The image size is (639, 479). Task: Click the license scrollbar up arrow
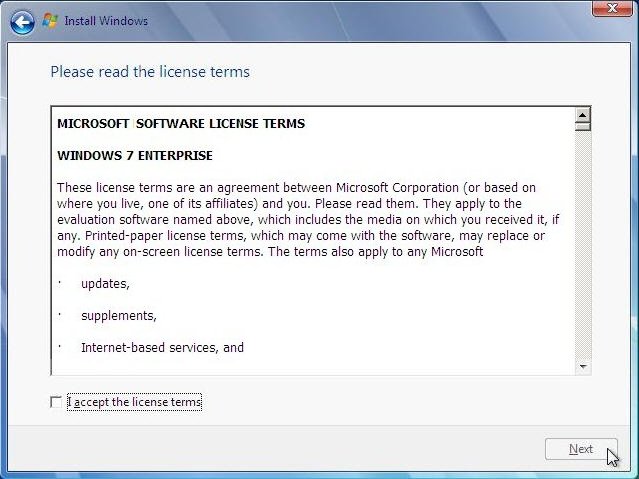582,114
